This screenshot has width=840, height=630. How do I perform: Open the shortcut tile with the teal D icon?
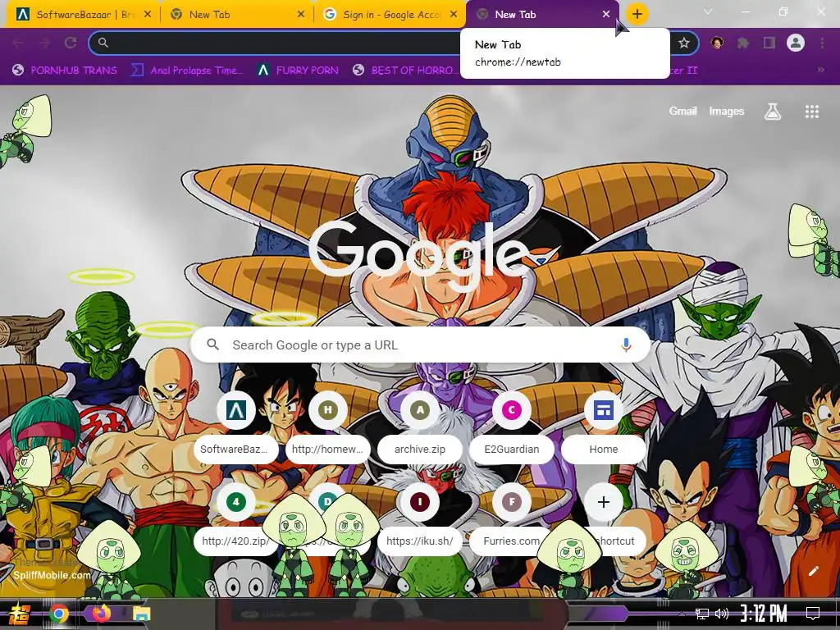coord(328,503)
